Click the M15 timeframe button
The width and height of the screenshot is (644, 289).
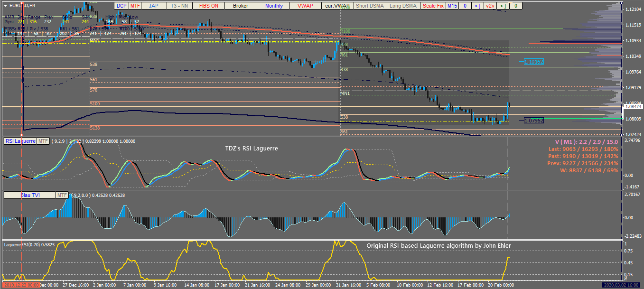[x=452, y=6]
